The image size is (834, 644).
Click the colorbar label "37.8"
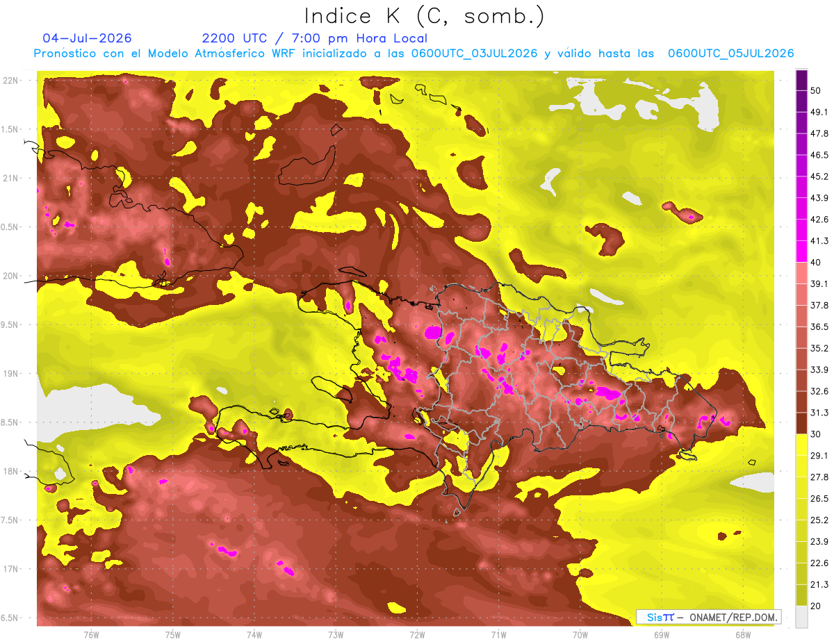(x=819, y=305)
